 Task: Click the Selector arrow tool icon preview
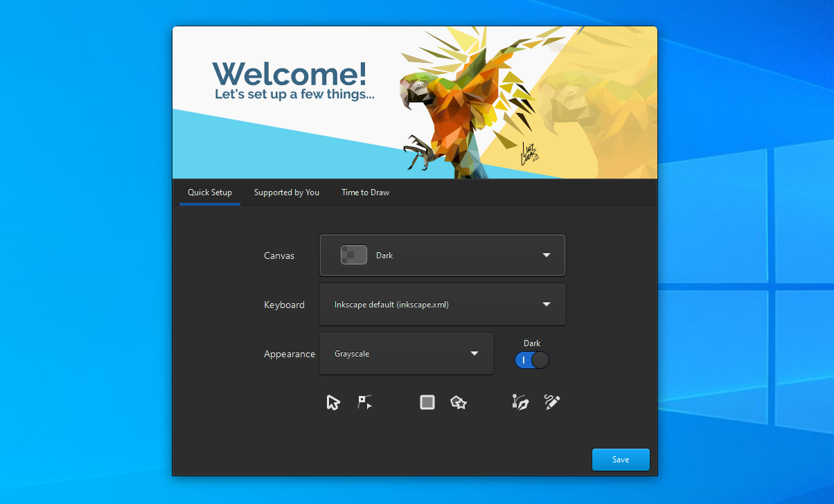pos(333,402)
